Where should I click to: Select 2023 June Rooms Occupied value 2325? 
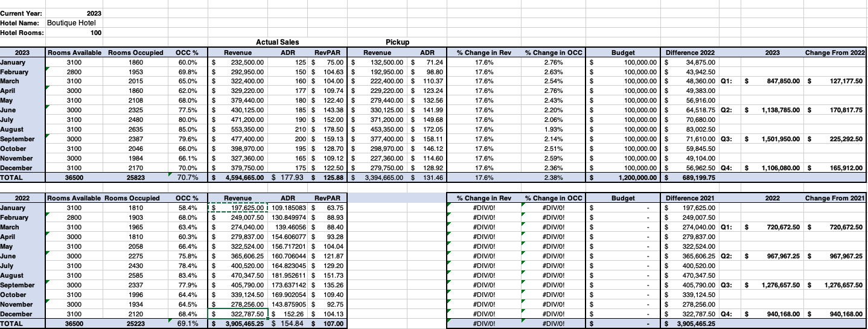coord(136,110)
